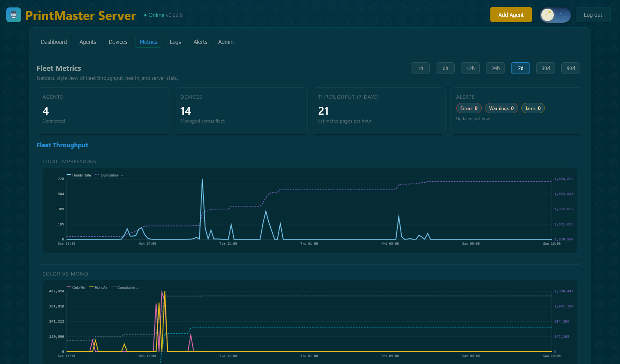View the Alerts tab
Image resolution: width=620 pixels, height=364 pixels.
(201, 42)
